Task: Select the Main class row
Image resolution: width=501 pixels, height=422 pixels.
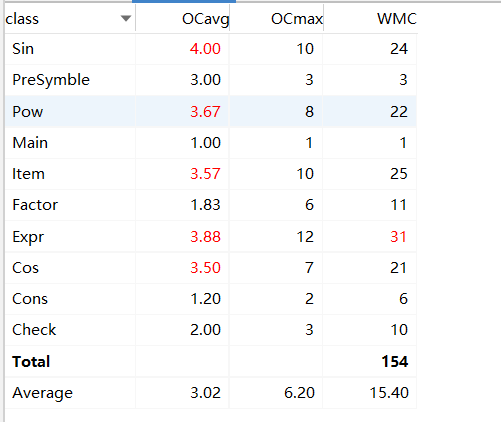Action: [x=211, y=143]
